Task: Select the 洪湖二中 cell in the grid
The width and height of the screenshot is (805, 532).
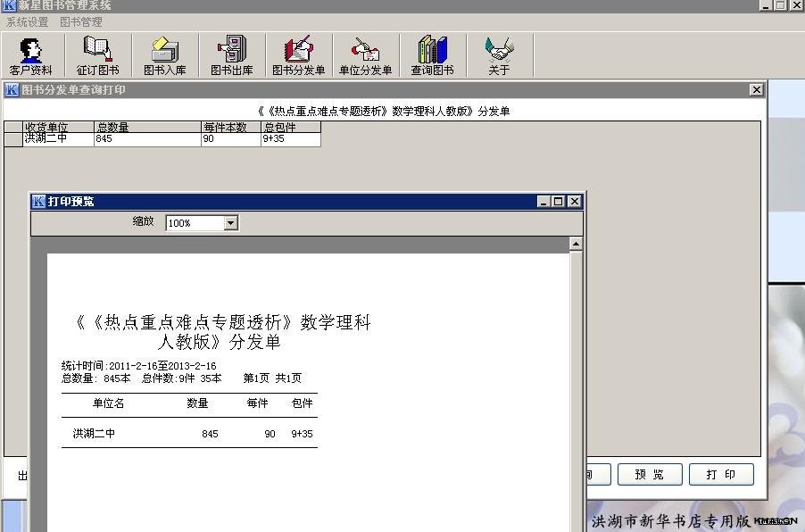Action: click(58, 139)
